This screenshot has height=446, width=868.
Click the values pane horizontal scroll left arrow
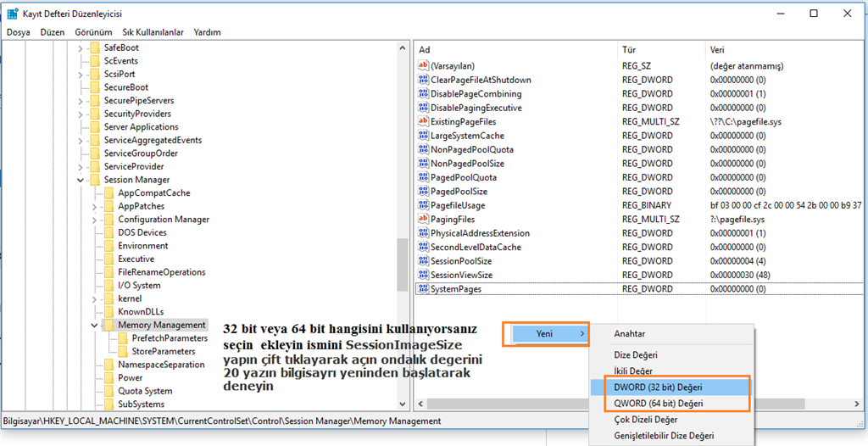click(420, 404)
